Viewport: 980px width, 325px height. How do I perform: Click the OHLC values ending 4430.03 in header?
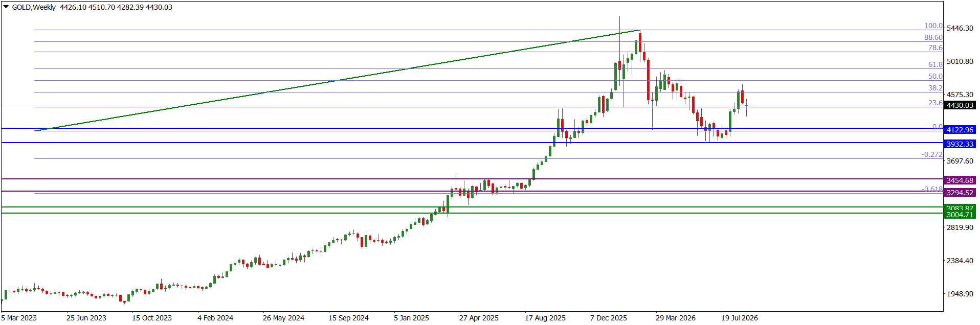click(116, 7)
